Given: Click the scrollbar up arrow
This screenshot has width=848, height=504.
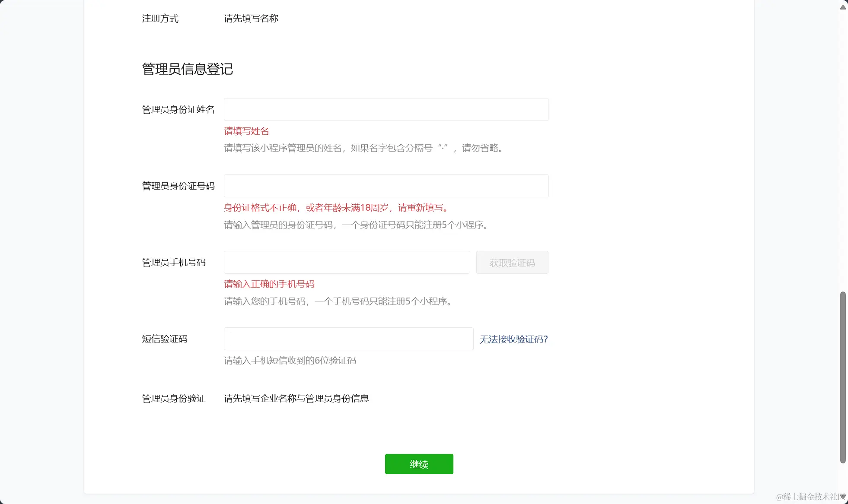Looking at the screenshot, I should tap(843, 7).
